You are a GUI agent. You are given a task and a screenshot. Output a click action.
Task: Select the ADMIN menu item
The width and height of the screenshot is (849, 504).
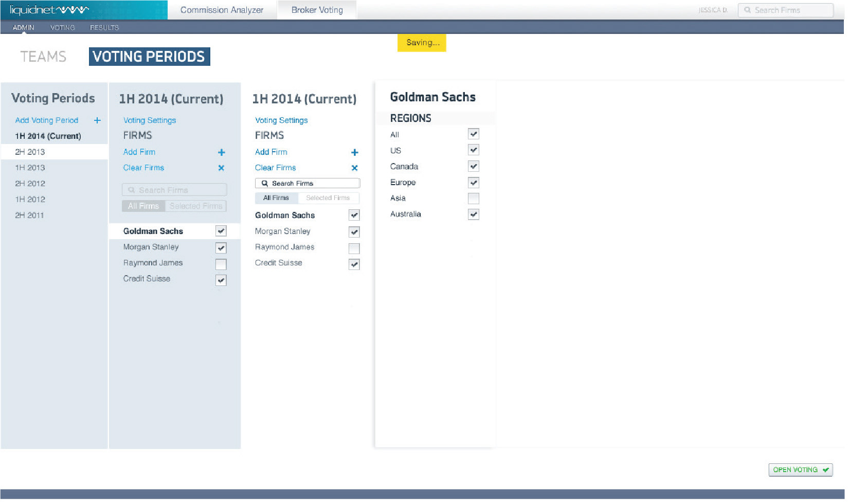[x=24, y=28]
